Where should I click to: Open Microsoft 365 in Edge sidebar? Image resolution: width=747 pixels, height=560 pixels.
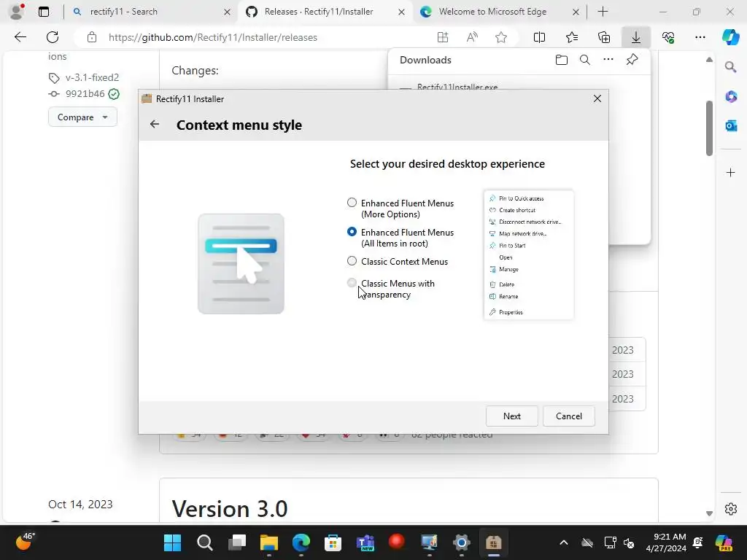click(x=730, y=96)
